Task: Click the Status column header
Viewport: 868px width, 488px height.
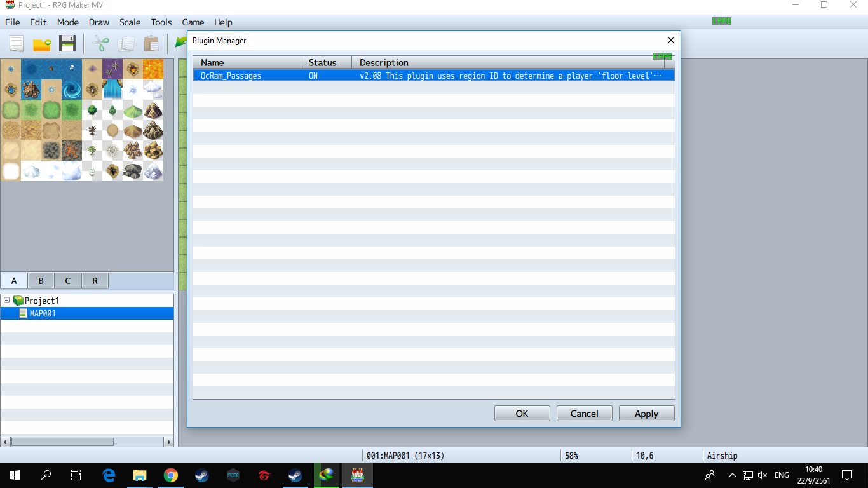Action: [x=327, y=62]
